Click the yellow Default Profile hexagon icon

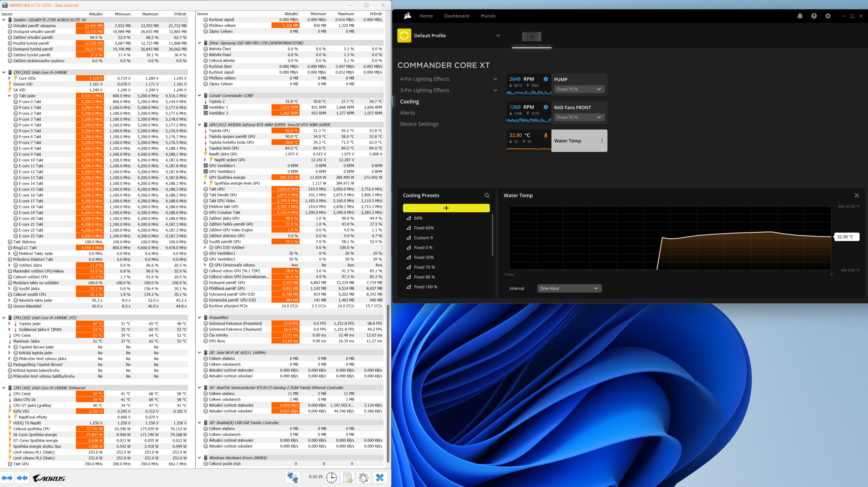(404, 36)
